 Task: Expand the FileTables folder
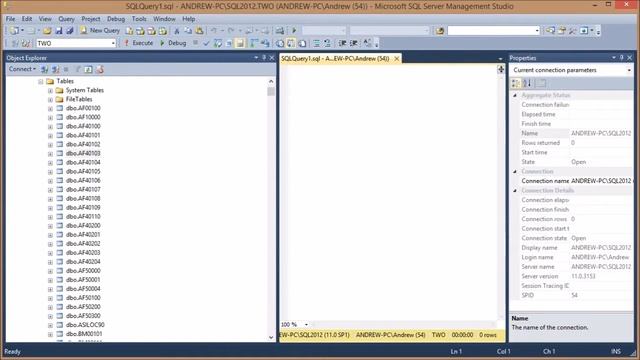50,100
